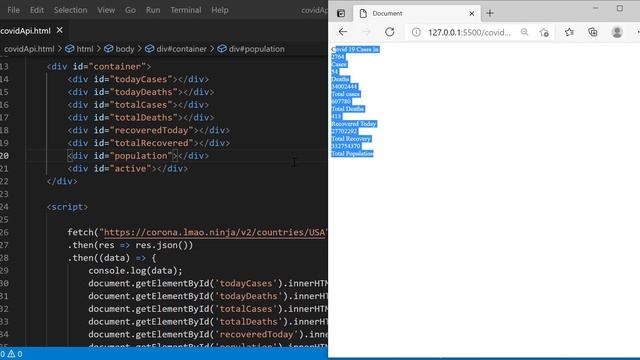This screenshot has height=360, width=640.
Task: Close the covidApi.html editor tab
Action: (60, 30)
